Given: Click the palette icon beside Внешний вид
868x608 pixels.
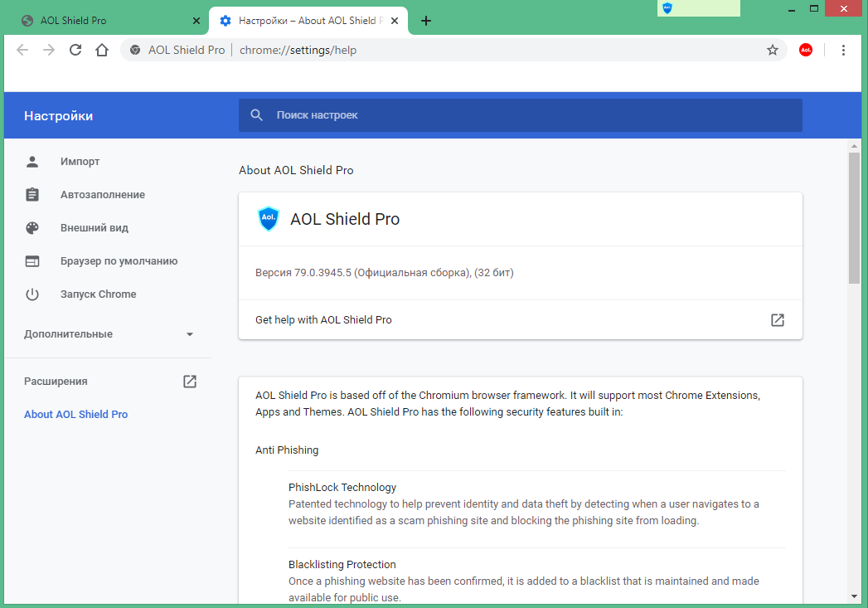Looking at the screenshot, I should pos(32,228).
